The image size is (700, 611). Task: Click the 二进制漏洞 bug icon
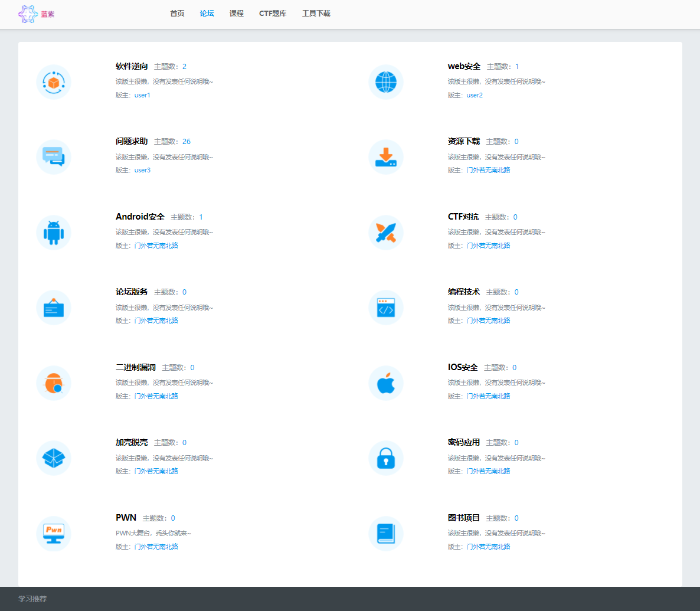[x=54, y=383]
